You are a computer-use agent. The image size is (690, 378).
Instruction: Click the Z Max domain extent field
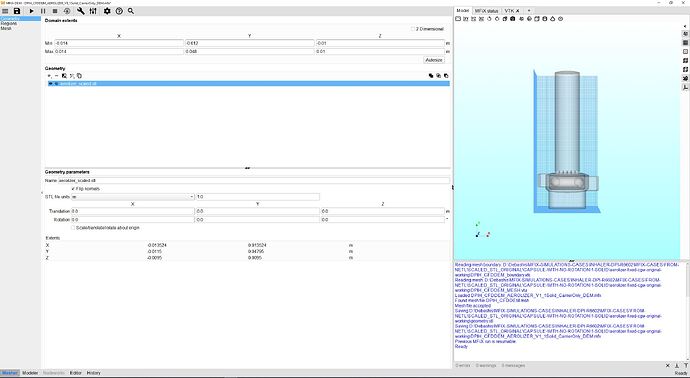click(x=380, y=51)
